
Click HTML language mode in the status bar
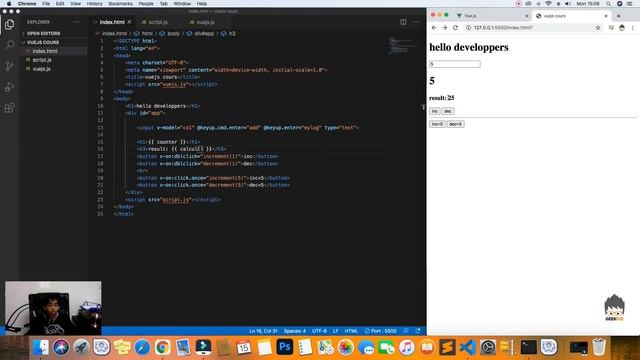351,331
